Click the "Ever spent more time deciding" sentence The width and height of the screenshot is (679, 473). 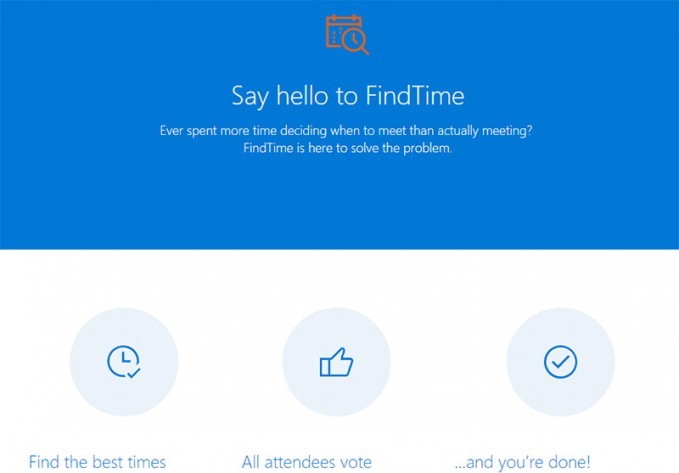point(346,130)
